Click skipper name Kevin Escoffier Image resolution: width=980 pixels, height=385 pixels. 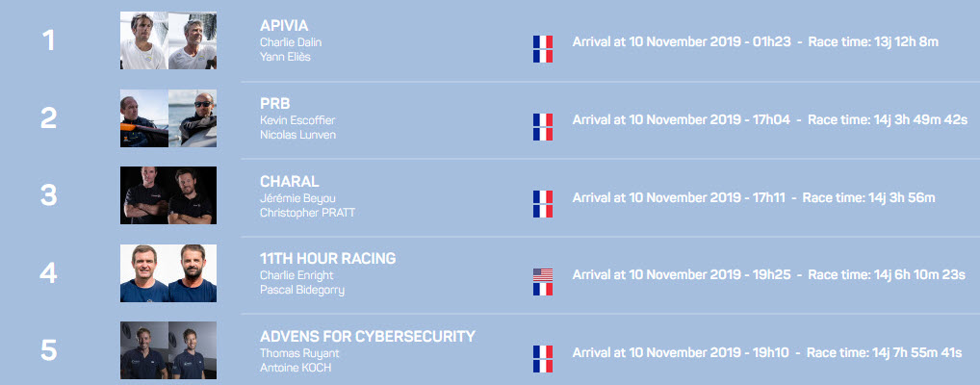point(297,120)
